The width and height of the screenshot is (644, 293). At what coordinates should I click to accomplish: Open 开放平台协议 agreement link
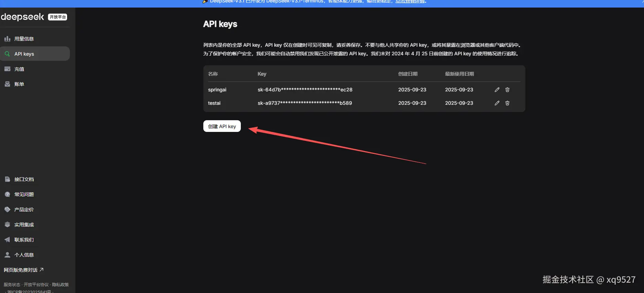click(36, 285)
